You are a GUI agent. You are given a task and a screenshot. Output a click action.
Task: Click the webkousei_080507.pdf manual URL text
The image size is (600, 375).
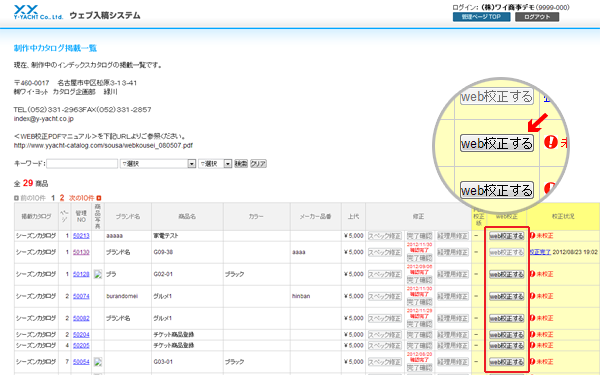tap(103, 145)
